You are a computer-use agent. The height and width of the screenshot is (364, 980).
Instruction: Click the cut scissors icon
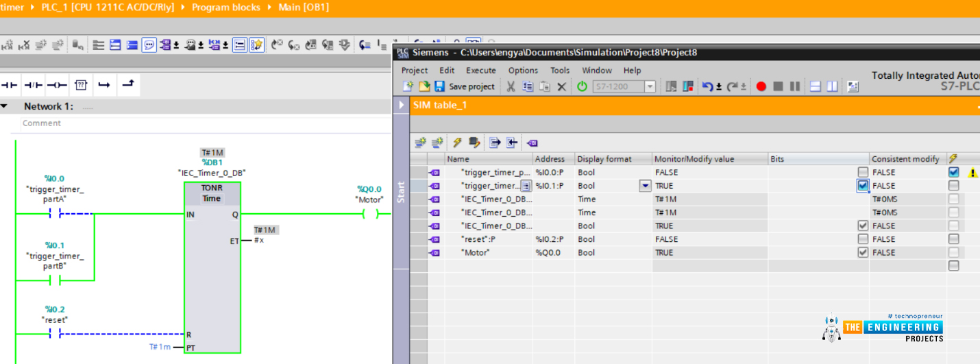pyautogui.click(x=511, y=86)
